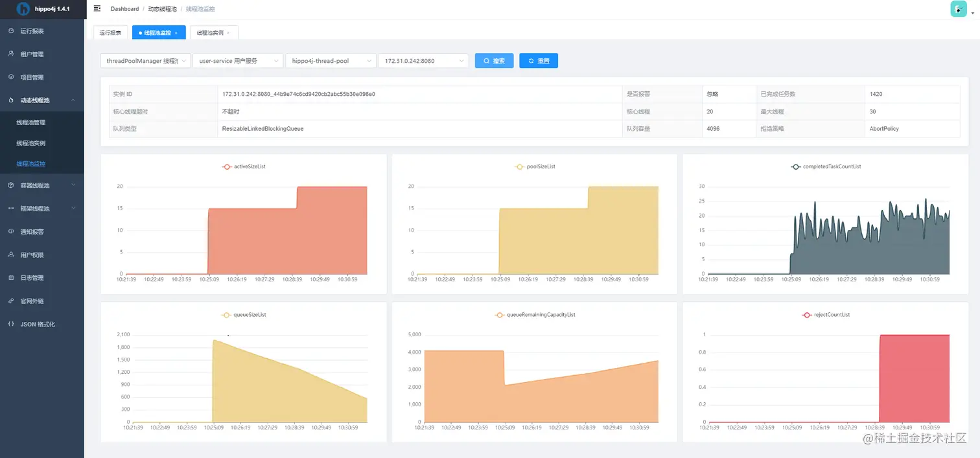The width and height of the screenshot is (980, 458).
Task: Toggle poolSizeList legend marker
Action: click(x=520, y=166)
